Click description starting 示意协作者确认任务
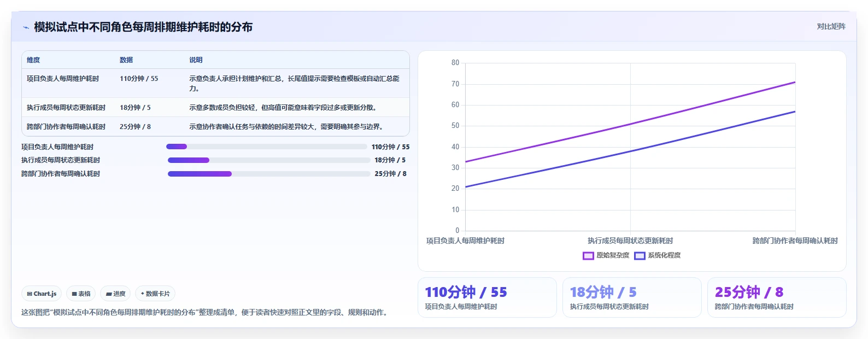This screenshot has width=868, height=339. tap(286, 127)
